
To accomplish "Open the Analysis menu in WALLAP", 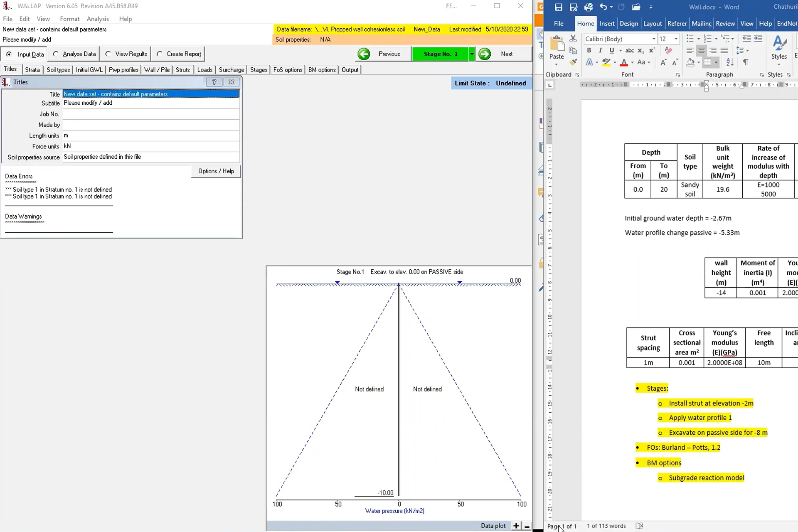I will click(x=98, y=19).
